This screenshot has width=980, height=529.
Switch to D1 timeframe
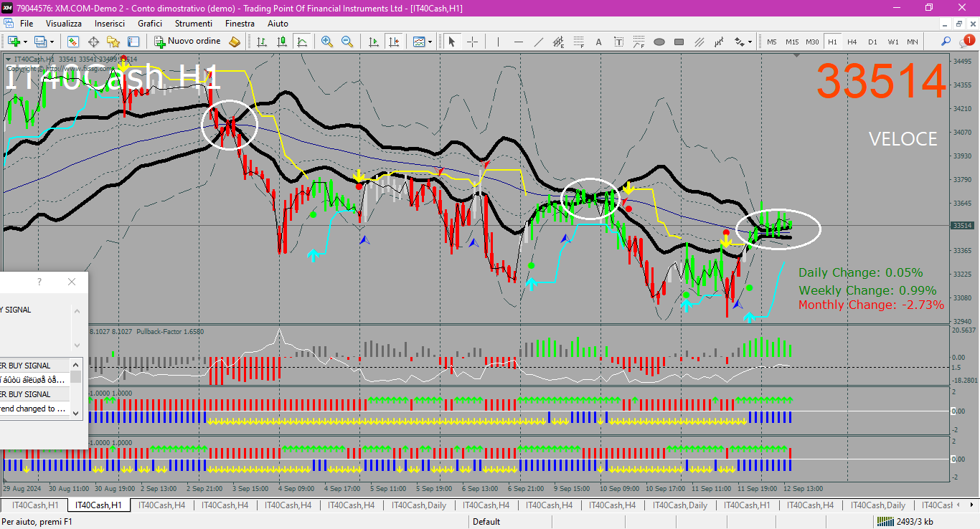click(872, 42)
